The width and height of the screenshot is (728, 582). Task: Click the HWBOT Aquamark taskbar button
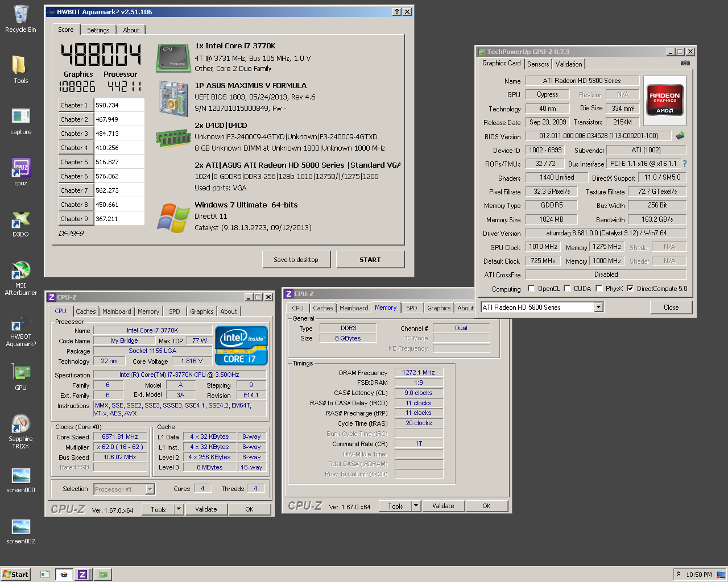click(64, 575)
